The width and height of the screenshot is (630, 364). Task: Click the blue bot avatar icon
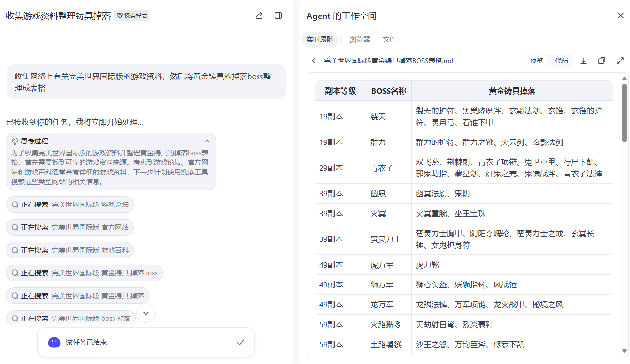[x=54, y=342]
